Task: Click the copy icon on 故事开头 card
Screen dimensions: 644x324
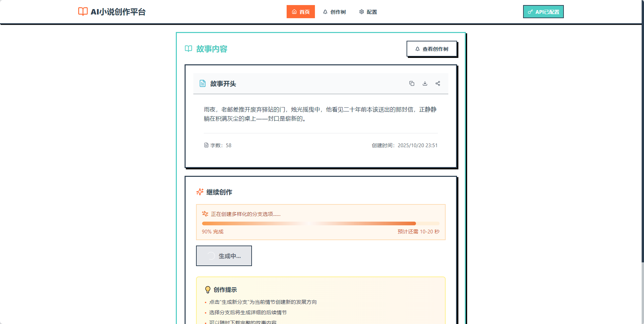Action: [412, 83]
